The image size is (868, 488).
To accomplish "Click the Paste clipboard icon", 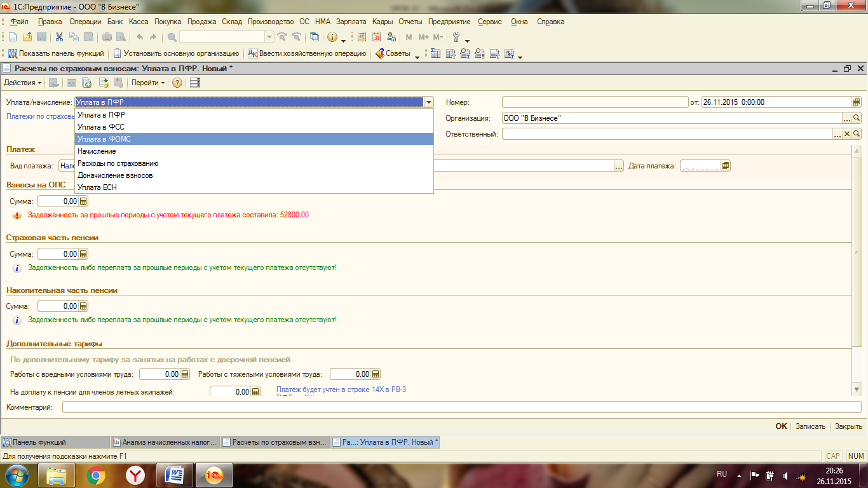I will coord(88,37).
